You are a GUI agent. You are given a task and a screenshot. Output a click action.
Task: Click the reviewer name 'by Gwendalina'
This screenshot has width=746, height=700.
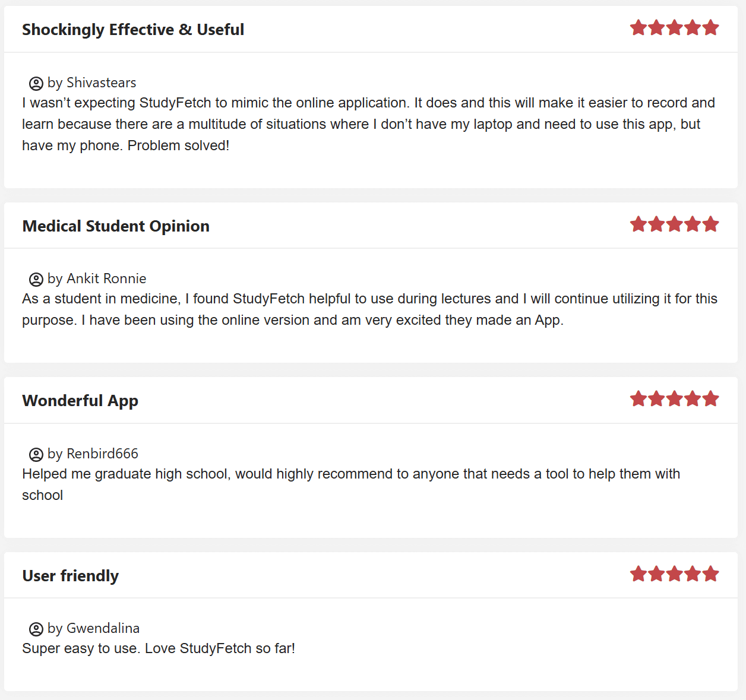94,628
